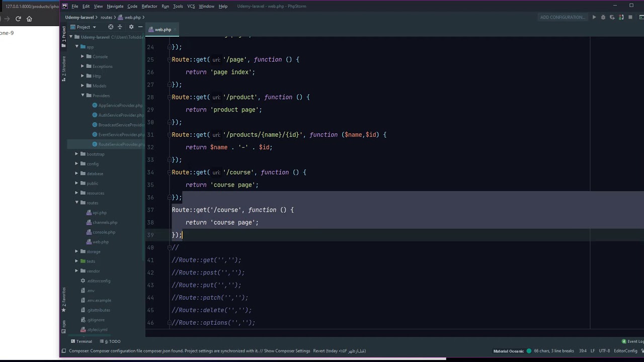Open the VCS menu
644x362 pixels.
click(x=191, y=6)
